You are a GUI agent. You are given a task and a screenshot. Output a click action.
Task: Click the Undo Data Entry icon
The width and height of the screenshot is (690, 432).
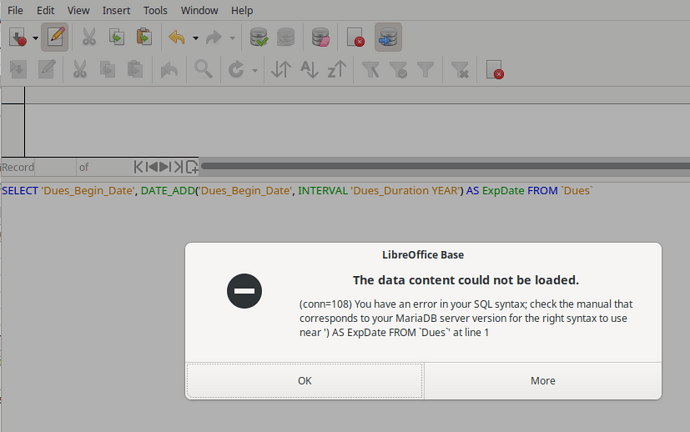click(169, 70)
